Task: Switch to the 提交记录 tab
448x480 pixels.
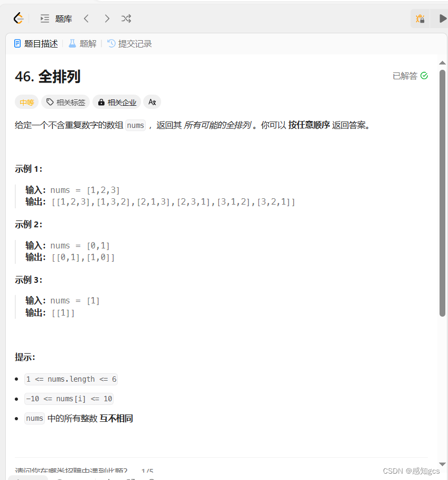Action: point(129,44)
